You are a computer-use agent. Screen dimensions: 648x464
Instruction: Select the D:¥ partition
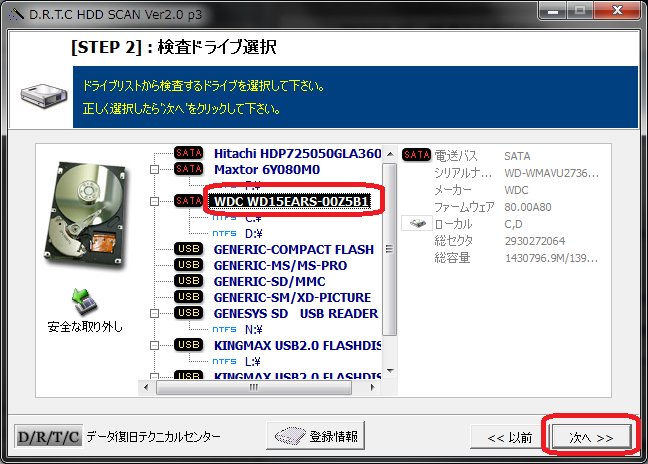[254, 234]
